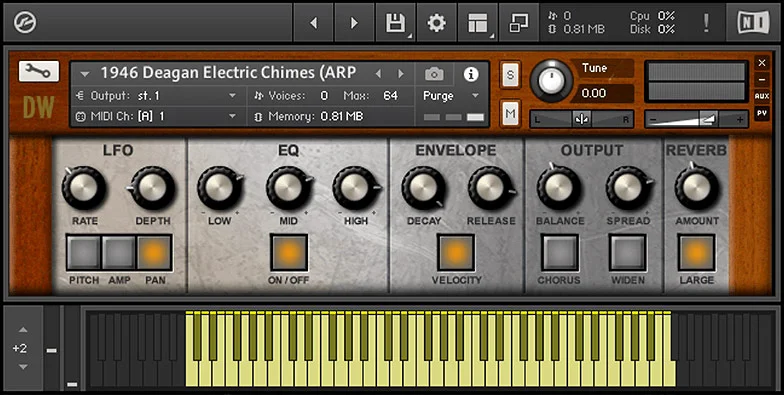Viewport: 784px width, 395px height.
Task: Minimize the instrument with minus button
Action: click(x=762, y=80)
